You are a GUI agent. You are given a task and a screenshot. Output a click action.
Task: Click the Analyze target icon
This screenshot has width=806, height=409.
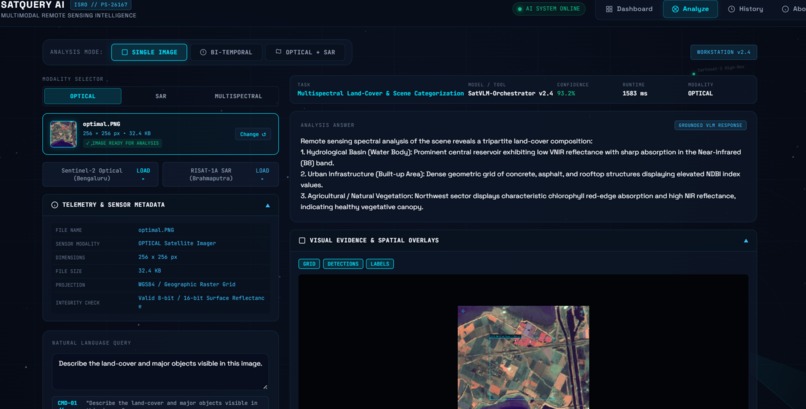point(675,9)
